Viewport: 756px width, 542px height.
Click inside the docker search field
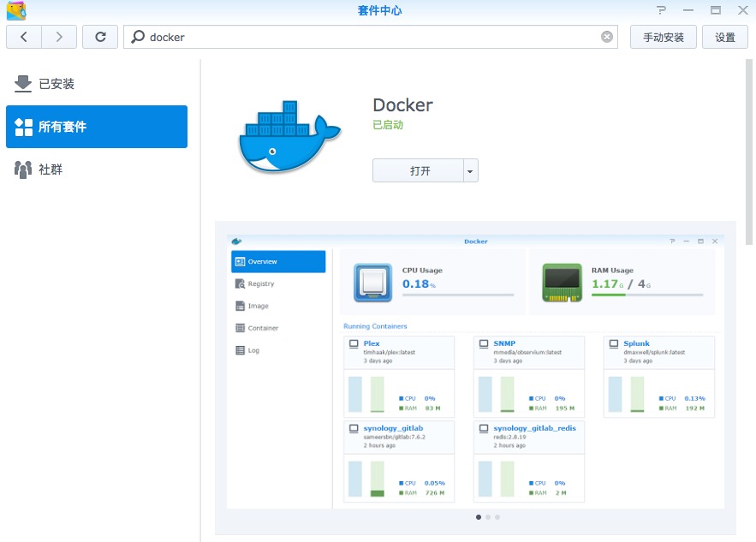(x=368, y=37)
